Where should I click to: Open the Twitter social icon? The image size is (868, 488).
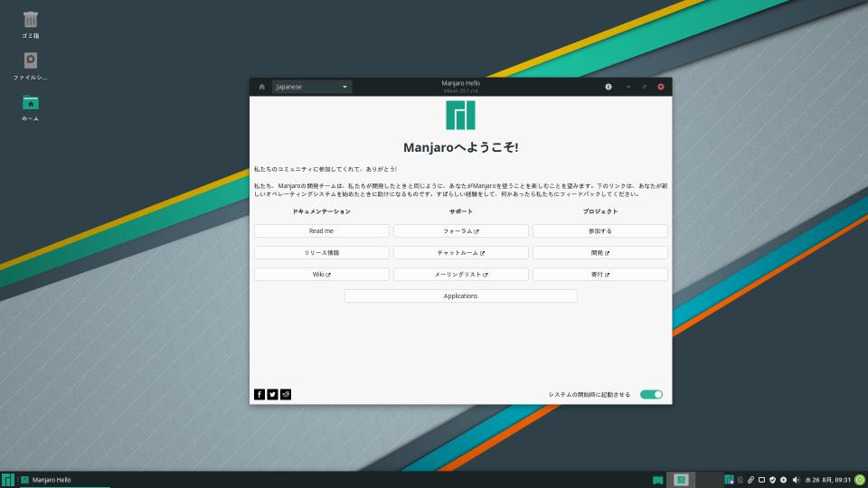tap(272, 395)
